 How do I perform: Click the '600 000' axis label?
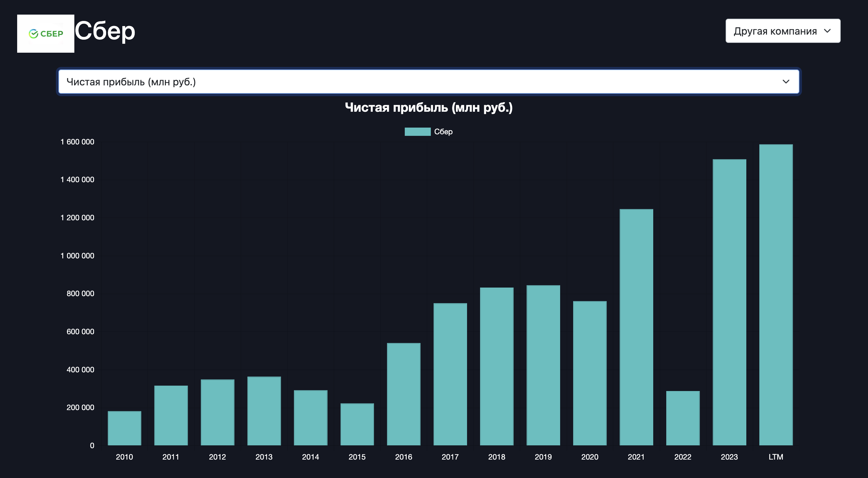[x=80, y=331]
